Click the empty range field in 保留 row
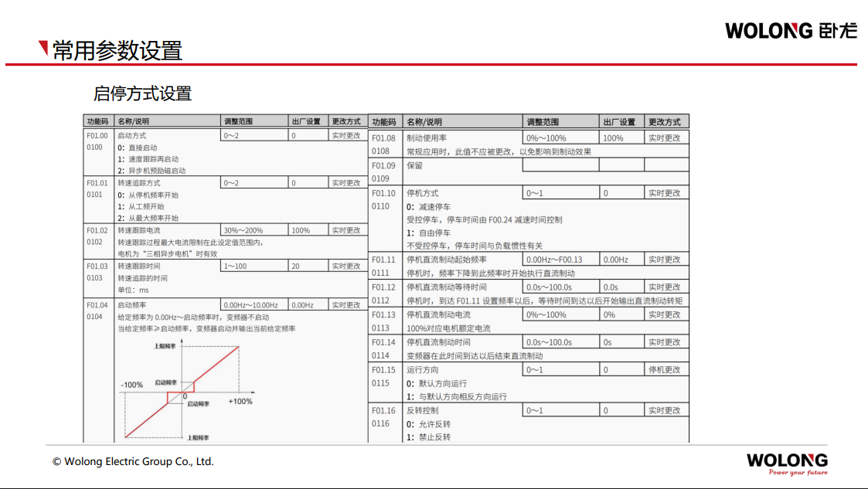Viewport: 868px width, 489px height. (560, 165)
